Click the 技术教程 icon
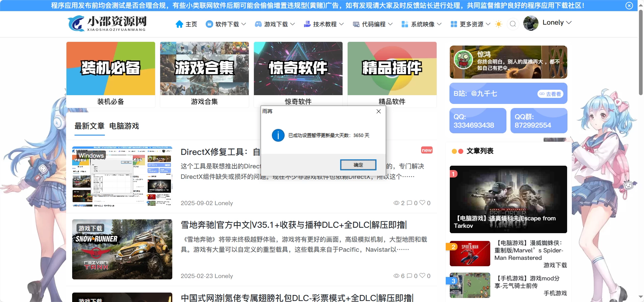 [307, 24]
